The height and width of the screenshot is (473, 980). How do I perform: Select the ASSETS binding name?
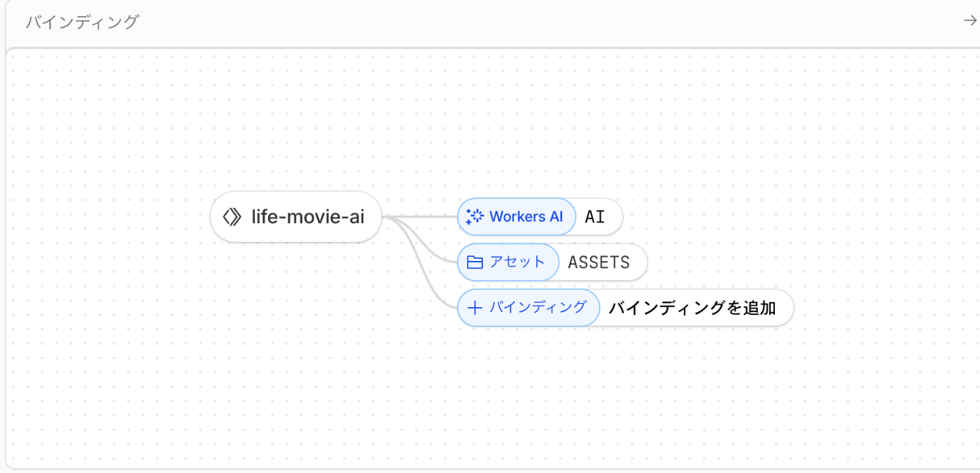598,262
